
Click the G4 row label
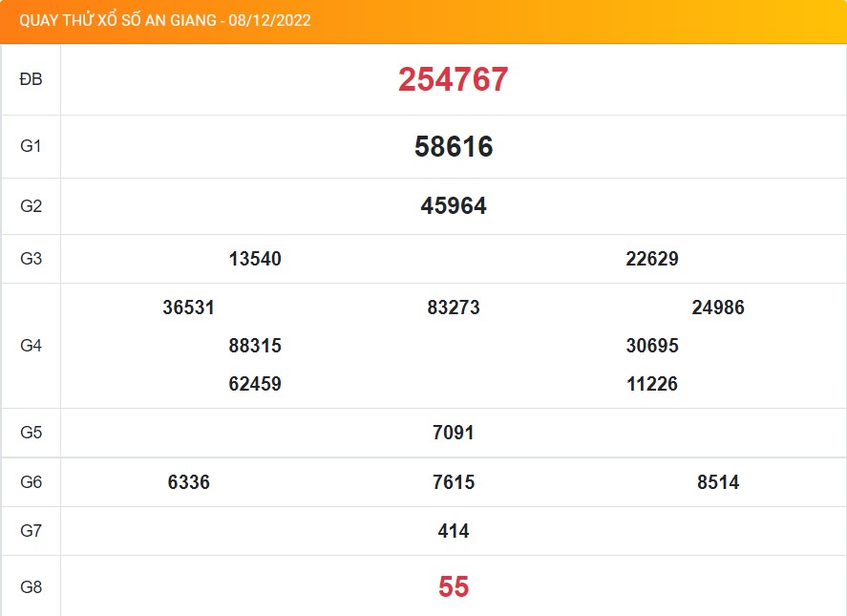coord(31,346)
